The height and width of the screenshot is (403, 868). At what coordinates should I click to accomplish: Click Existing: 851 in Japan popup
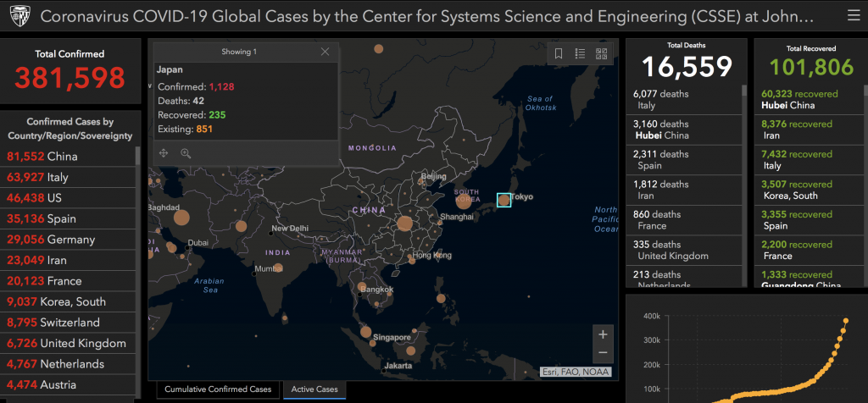185,129
